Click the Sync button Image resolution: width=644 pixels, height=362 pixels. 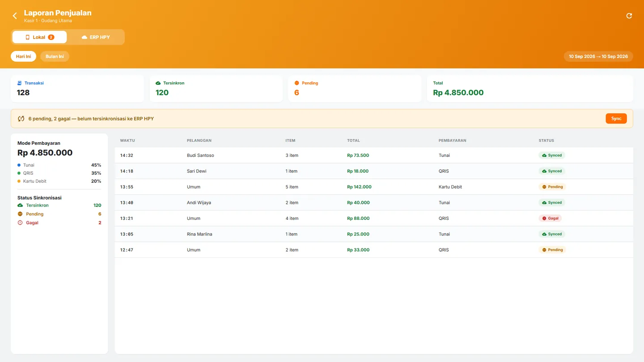point(616,118)
